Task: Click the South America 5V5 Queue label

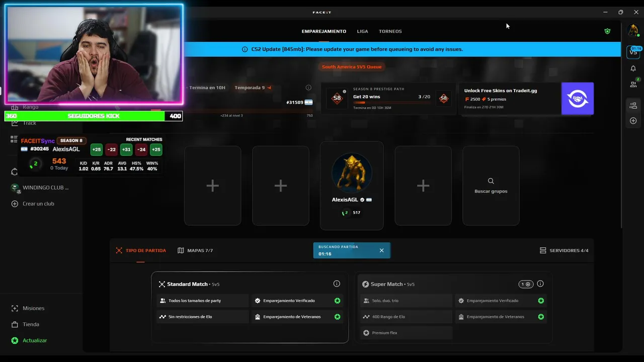Action: (352, 67)
